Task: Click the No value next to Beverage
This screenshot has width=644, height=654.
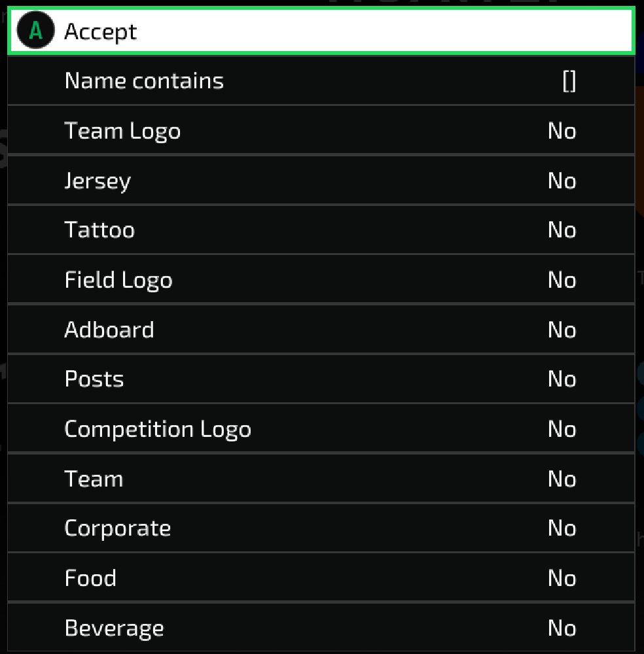Action: click(562, 628)
